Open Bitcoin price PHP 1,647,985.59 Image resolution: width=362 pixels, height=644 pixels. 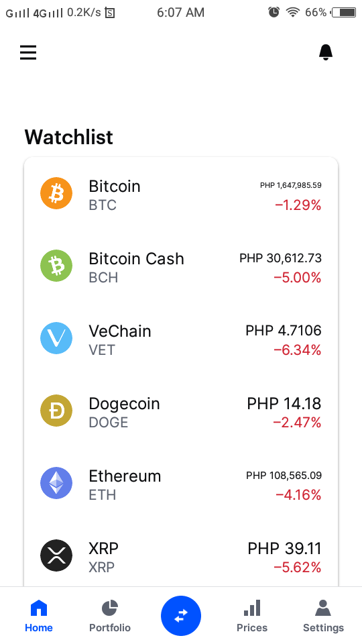tap(290, 185)
